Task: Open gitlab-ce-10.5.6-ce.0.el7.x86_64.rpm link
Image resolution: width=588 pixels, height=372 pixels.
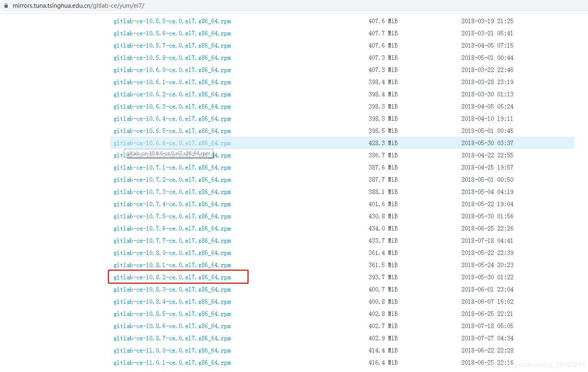Action: click(x=172, y=33)
